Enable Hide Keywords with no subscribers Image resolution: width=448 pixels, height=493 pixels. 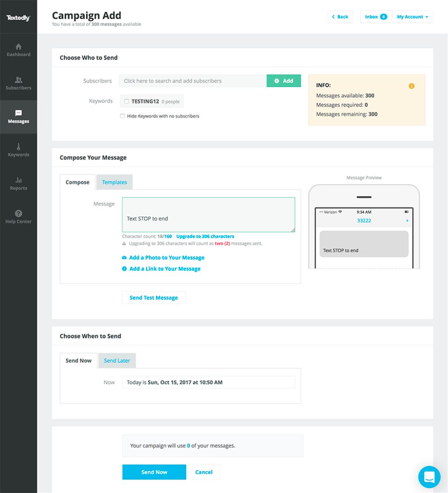coord(122,116)
